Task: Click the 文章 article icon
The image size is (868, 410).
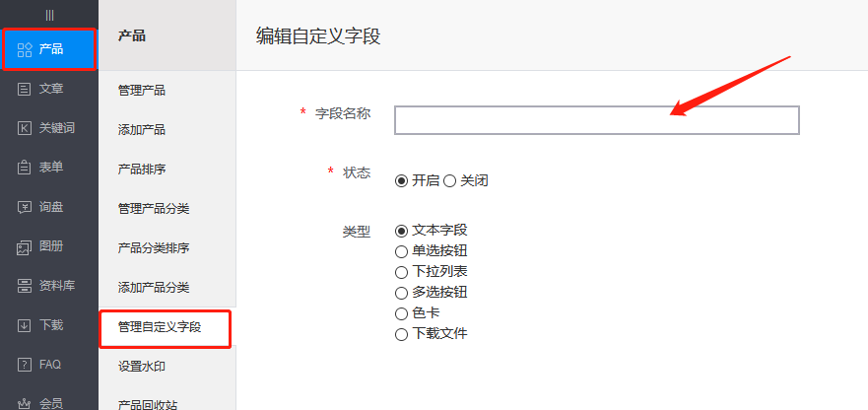Action: click(25, 89)
